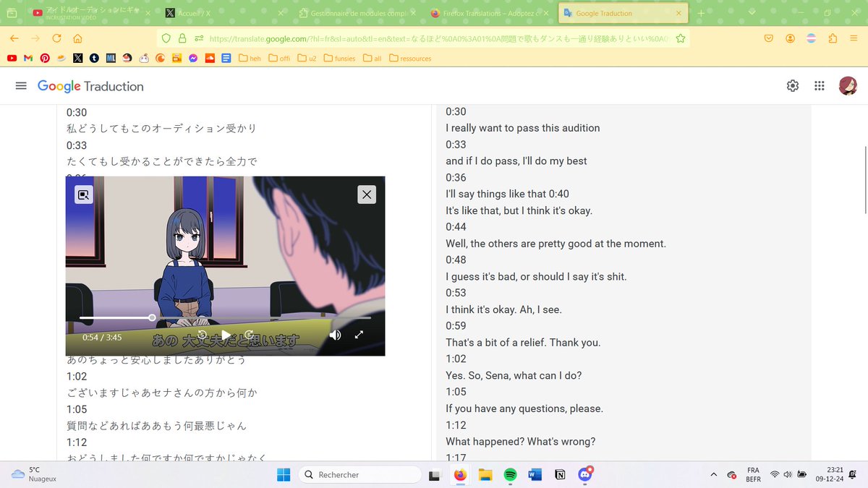868x488 pixels.
Task: Seek on the video progress bar
Action: pyautogui.click(x=225, y=317)
